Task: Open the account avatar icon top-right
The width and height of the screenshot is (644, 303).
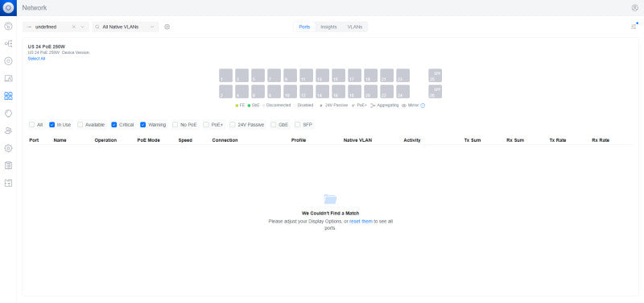Action: coord(634,8)
